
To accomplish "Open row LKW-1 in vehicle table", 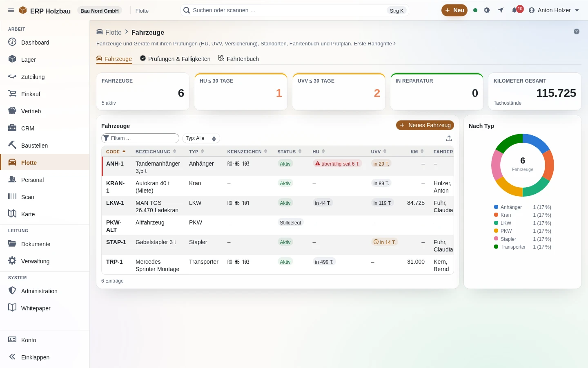I will (x=278, y=206).
